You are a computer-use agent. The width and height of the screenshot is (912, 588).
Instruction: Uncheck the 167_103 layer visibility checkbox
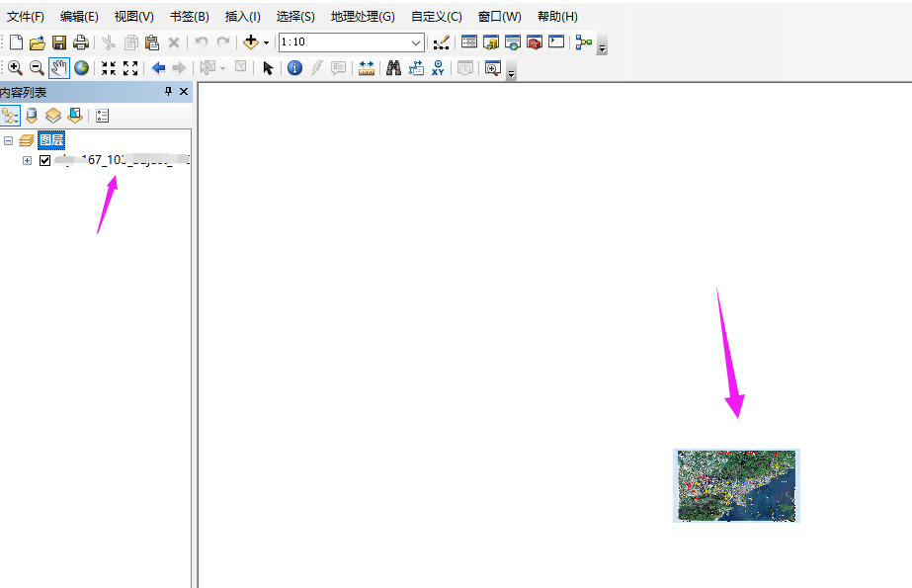click(44, 159)
